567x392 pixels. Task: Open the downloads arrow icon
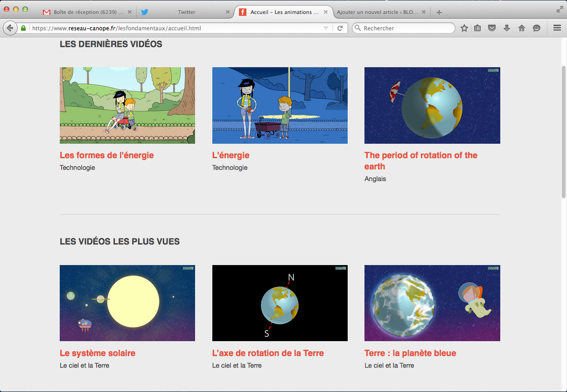507,28
